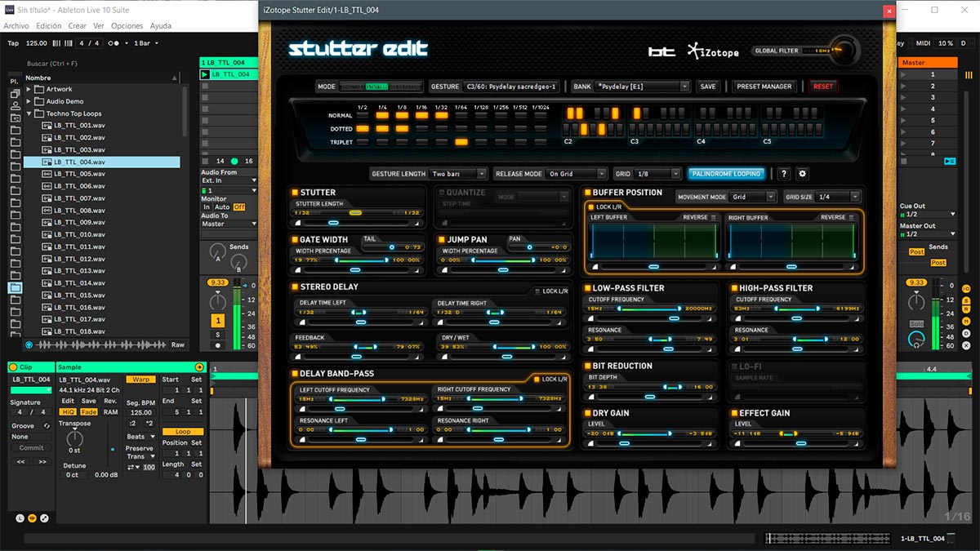The width and height of the screenshot is (980, 551).
Task: Open the Bank Psydelay dropdown
Action: 643,87
